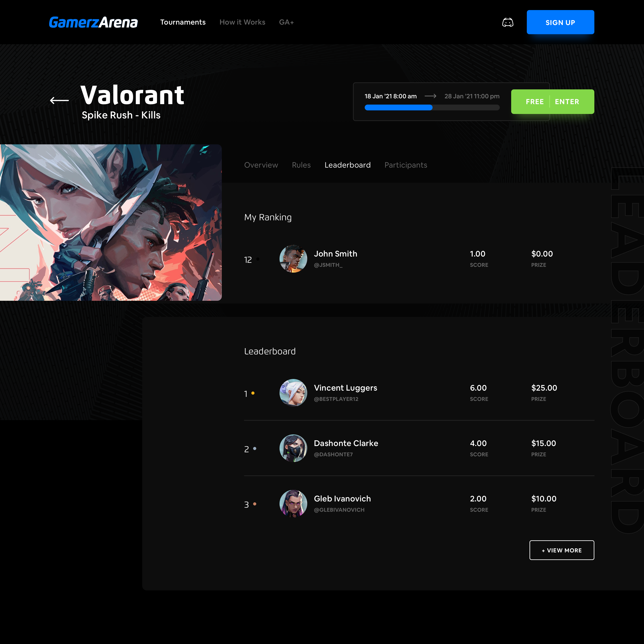The image size is (644, 644).
Task: Click the FREE ENTER button
Action: 552,102
